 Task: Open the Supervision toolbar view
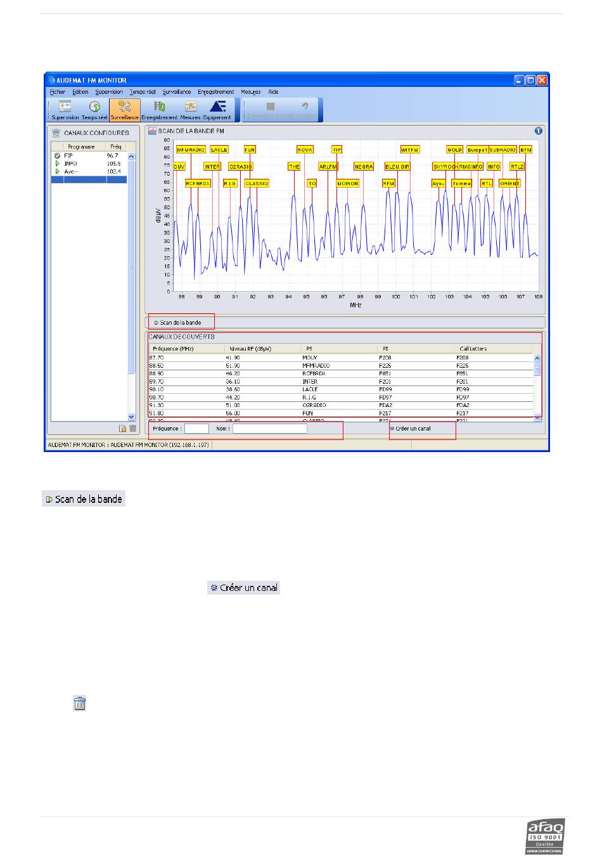(65, 110)
